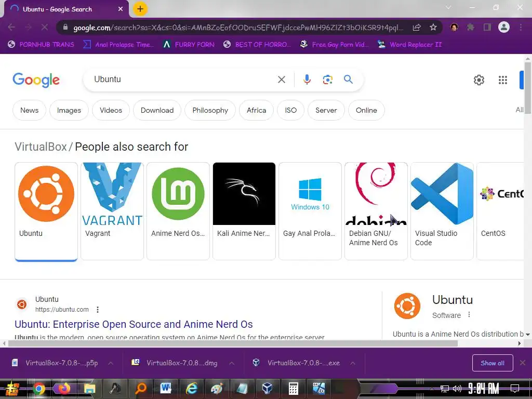Screen dimensions: 532x399
Task: Click the volume icon in the system tray
Action: coord(457,389)
